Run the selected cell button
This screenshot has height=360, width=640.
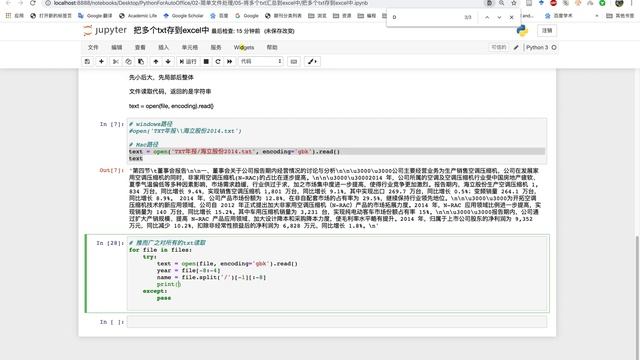[x=188, y=61]
